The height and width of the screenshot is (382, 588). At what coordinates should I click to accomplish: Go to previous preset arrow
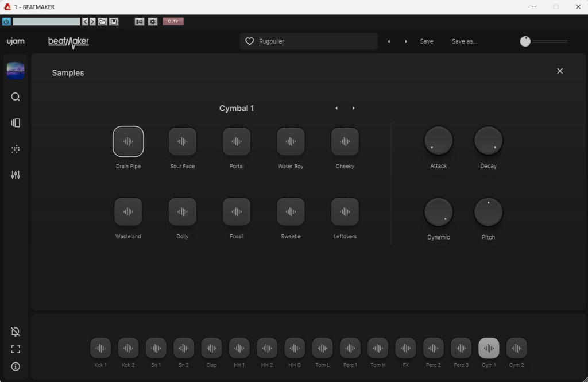[389, 41]
